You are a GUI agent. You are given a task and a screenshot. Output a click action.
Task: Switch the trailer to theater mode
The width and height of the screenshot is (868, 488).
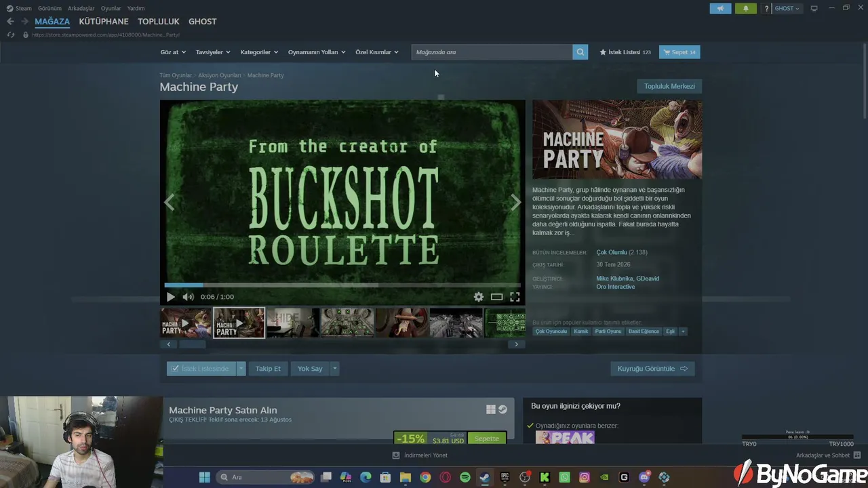point(497,297)
